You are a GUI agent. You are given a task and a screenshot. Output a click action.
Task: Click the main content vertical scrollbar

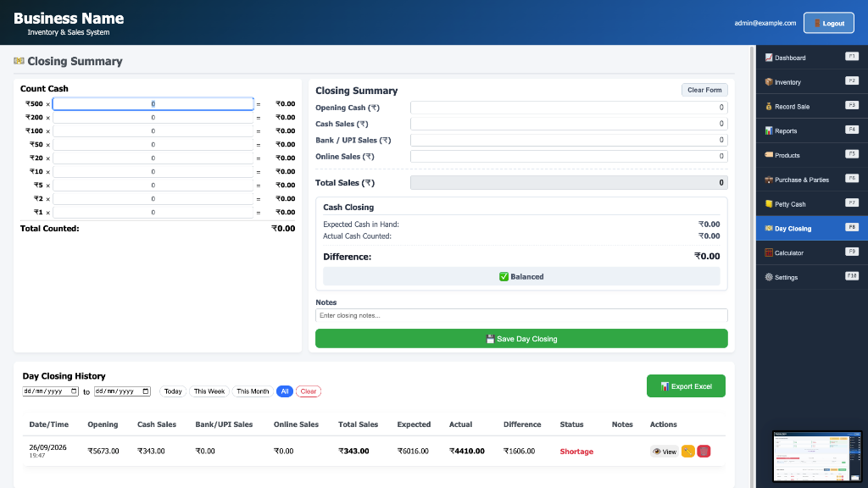pos(752,265)
